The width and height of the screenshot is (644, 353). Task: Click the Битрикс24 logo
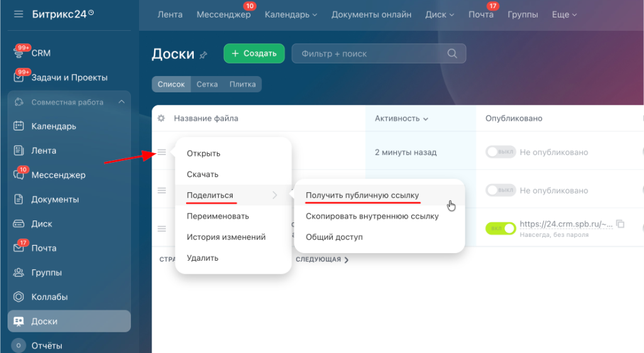(63, 14)
